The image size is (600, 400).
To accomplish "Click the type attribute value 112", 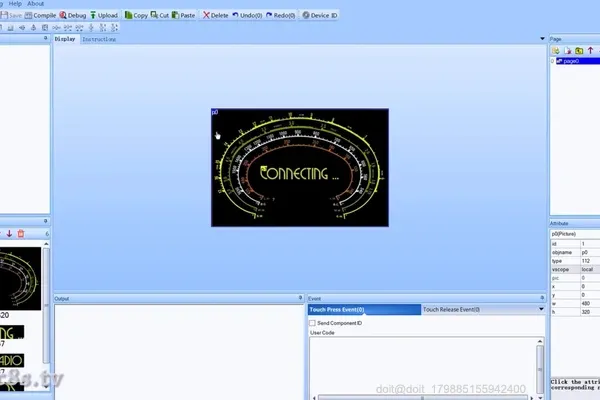I will [590, 261].
